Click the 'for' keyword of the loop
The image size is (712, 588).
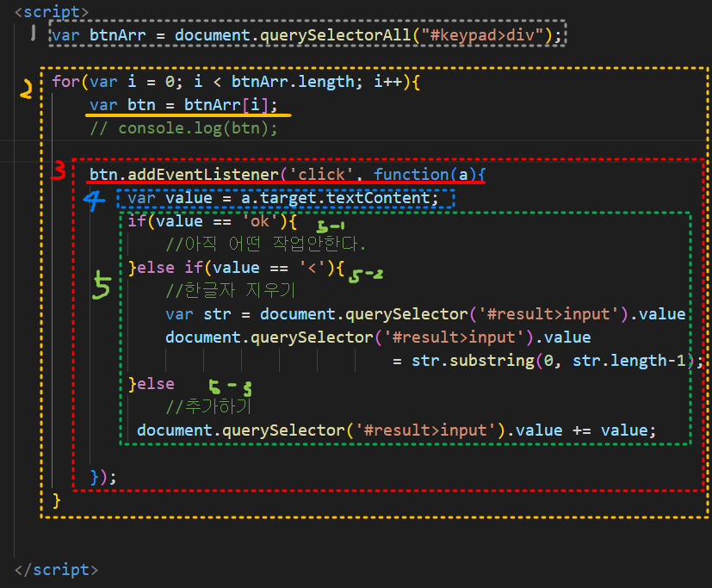pyautogui.click(x=65, y=82)
